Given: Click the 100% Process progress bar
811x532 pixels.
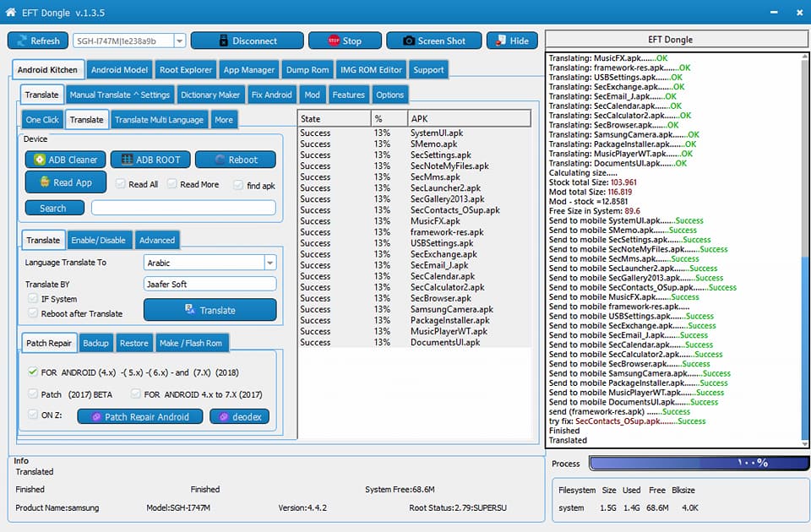Looking at the screenshot, I should 699,463.
